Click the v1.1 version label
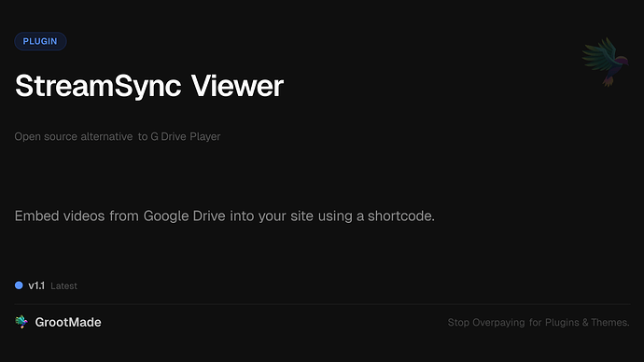This screenshot has height=362, width=644. pos(36,285)
